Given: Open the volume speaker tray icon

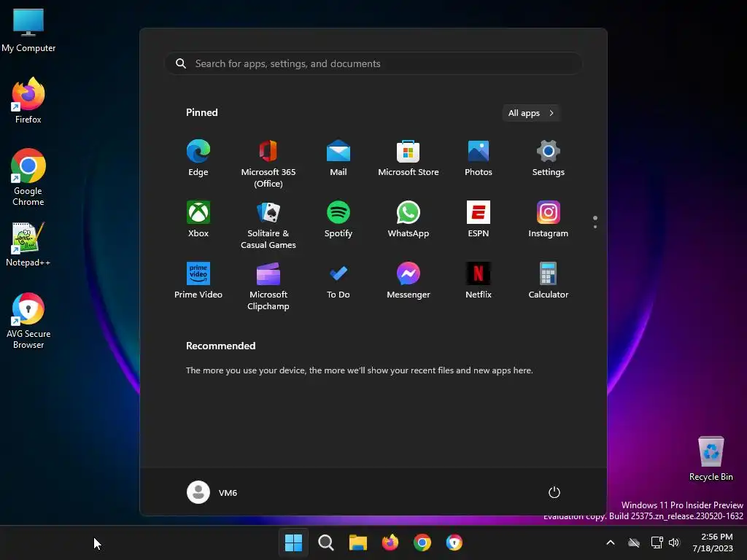Looking at the screenshot, I should 673,542.
